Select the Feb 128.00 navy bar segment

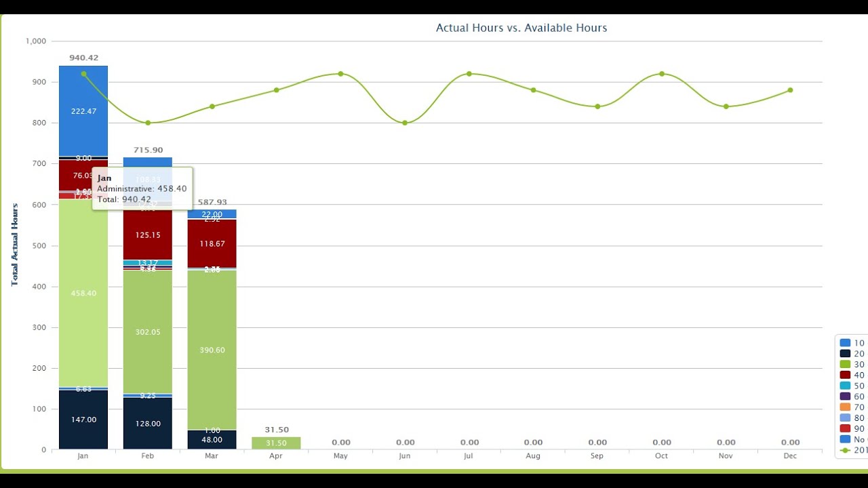coord(148,424)
